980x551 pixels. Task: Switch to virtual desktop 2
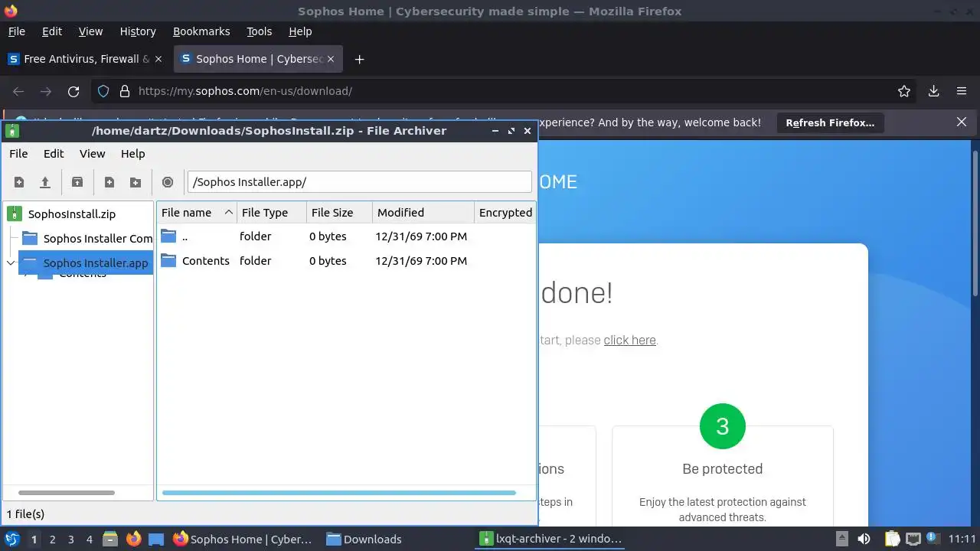click(x=52, y=540)
